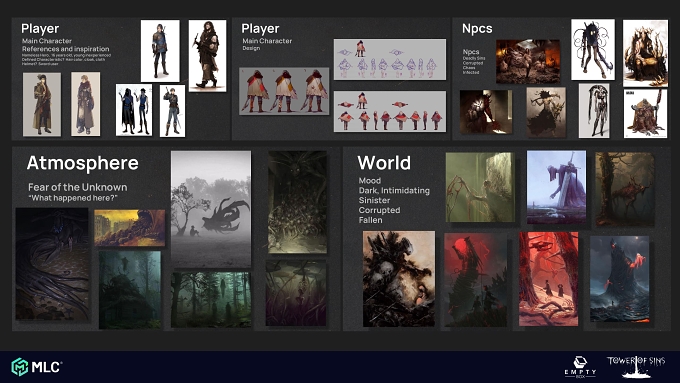This screenshot has height=383, width=680.
Task: Click the Atmosphere heading
Action: [82, 163]
